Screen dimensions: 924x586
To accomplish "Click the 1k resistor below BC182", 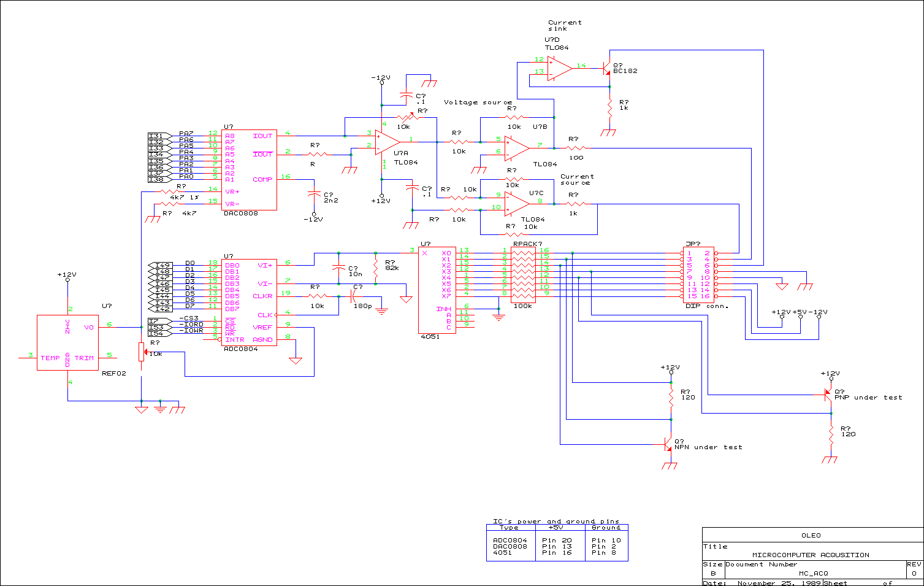I will pyautogui.click(x=609, y=108).
